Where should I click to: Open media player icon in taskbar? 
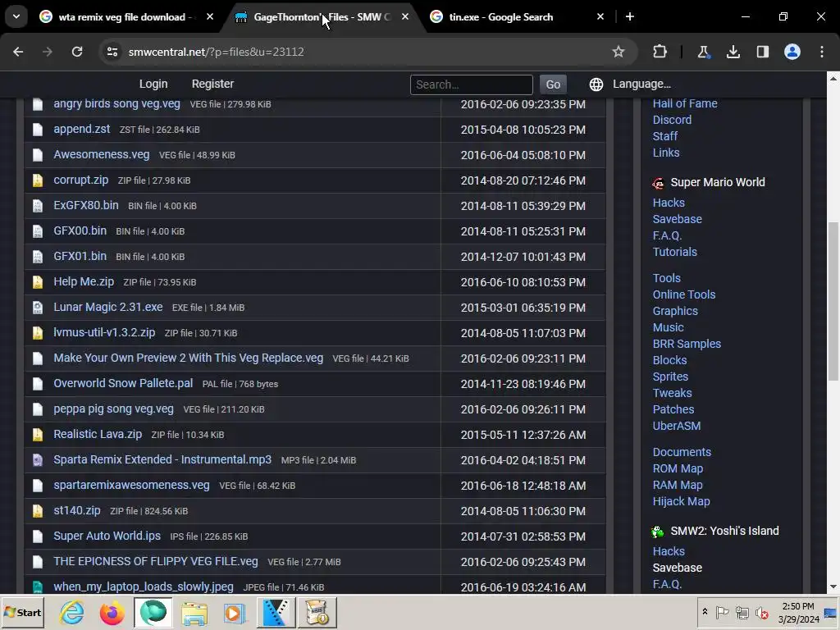pyautogui.click(x=234, y=612)
